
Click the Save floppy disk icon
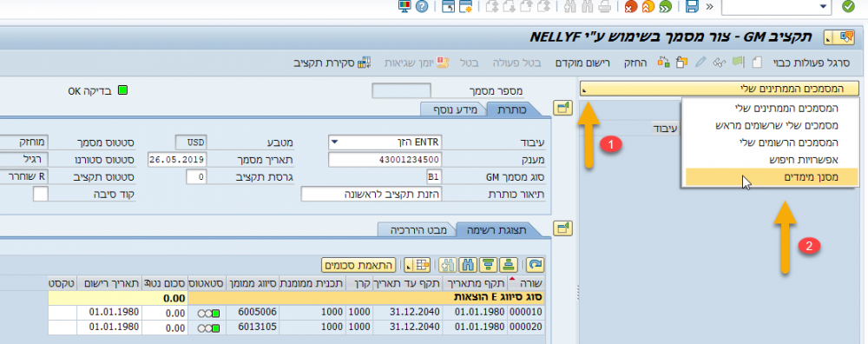tap(692, 7)
